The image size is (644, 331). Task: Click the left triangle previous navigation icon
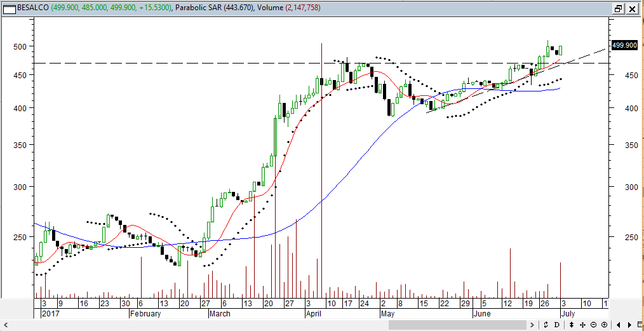619,325
